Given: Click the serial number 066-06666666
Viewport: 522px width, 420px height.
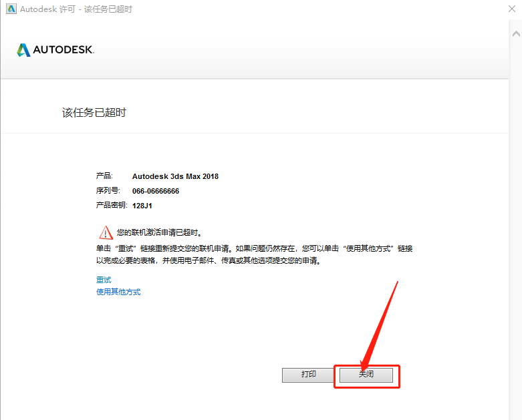Looking at the screenshot, I should (x=156, y=191).
